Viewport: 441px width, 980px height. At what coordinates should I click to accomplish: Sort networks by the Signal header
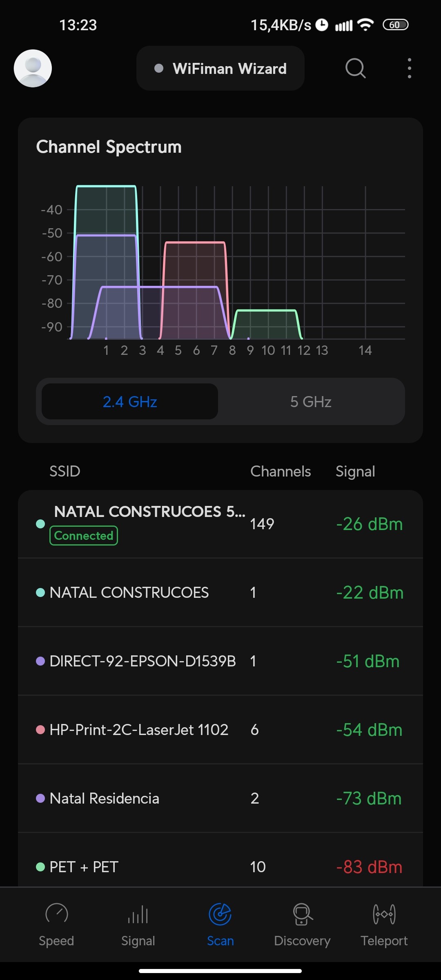[355, 471]
